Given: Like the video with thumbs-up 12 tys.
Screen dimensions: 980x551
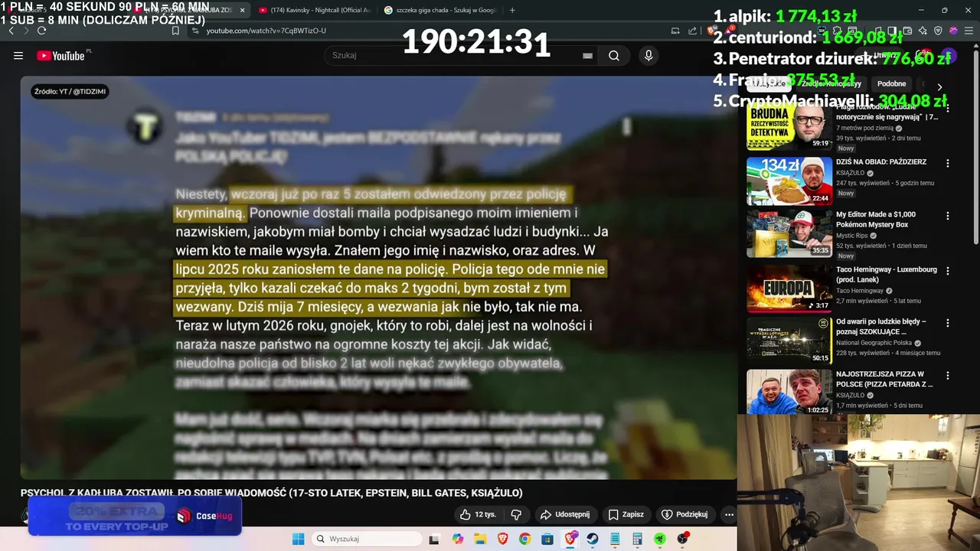Looking at the screenshot, I should click(478, 514).
